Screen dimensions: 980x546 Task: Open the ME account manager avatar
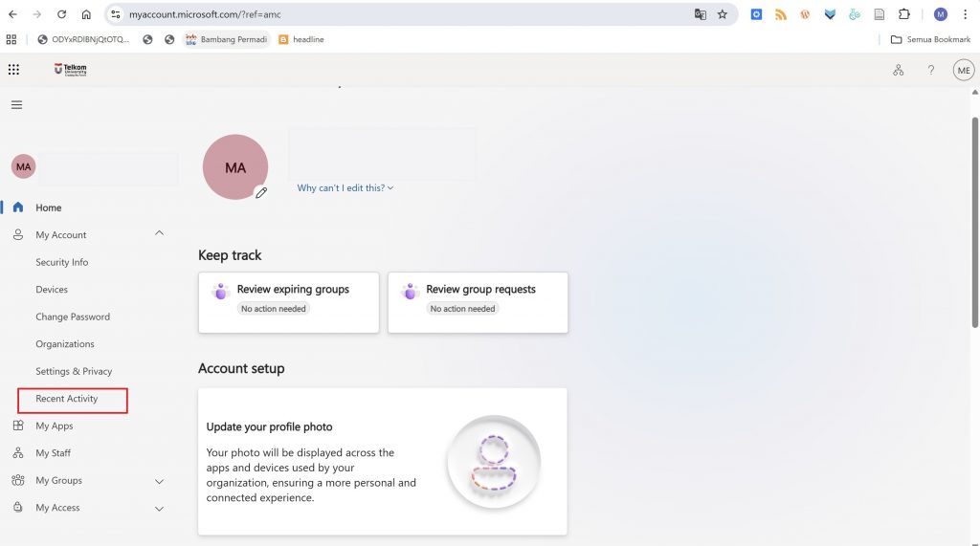pyautogui.click(x=964, y=70)
